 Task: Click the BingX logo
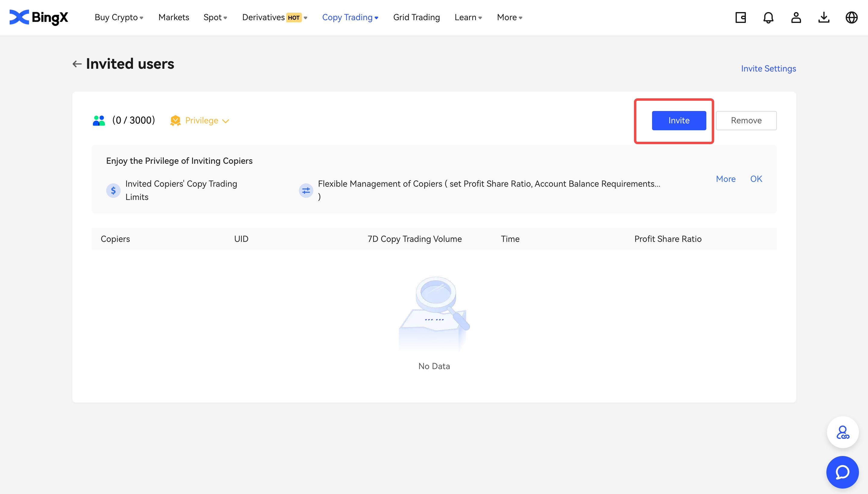pyautogui.click(x=39, y=17)
